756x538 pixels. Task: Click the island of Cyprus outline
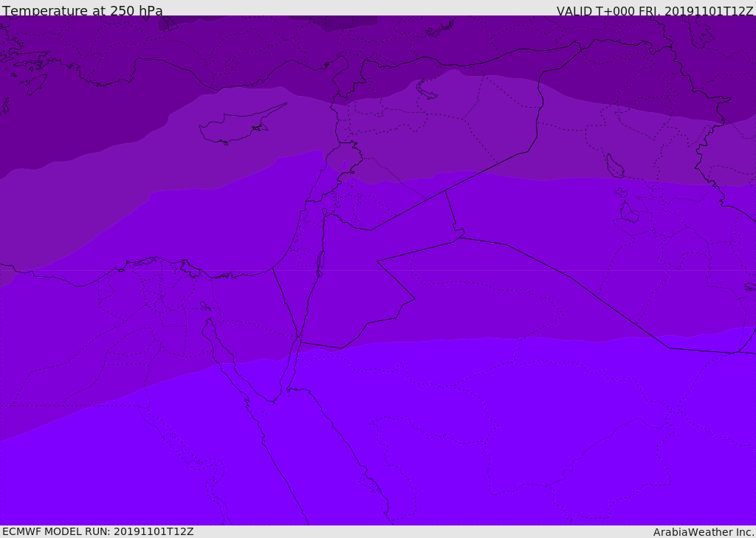click(x=242, y=125)
